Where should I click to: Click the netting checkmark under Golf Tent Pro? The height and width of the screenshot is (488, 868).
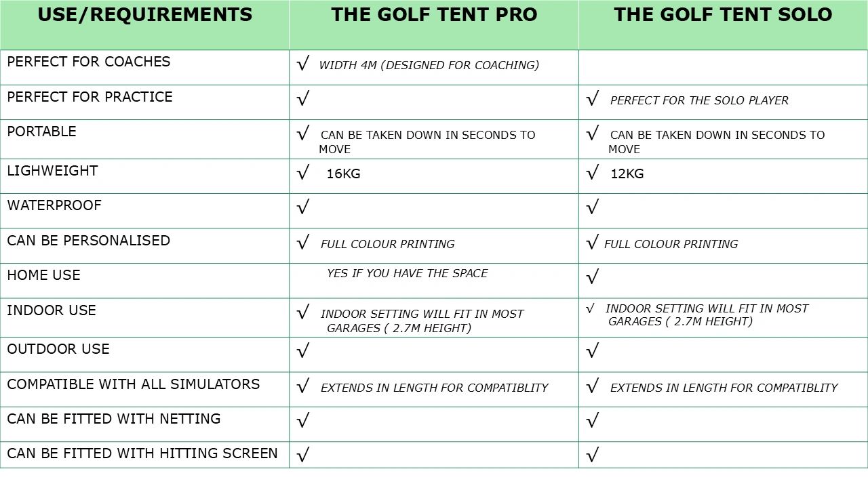303,421
